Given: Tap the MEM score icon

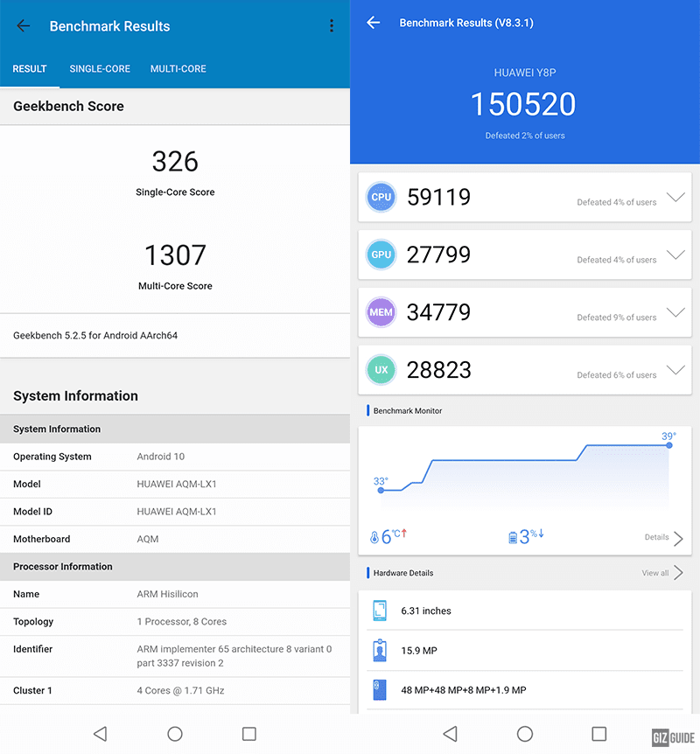Looking at the screenshot, I should [x=381, y=312].
